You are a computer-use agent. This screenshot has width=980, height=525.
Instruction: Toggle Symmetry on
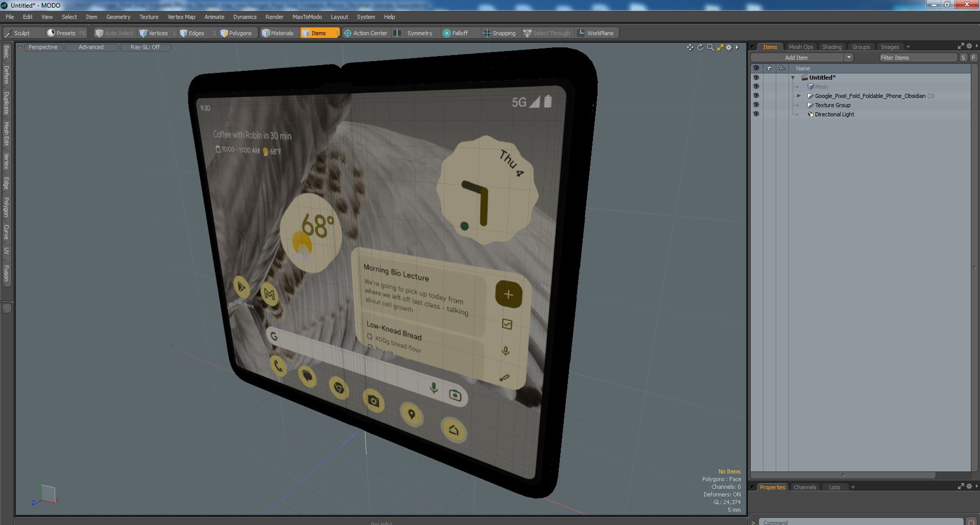tap(416, 33)
